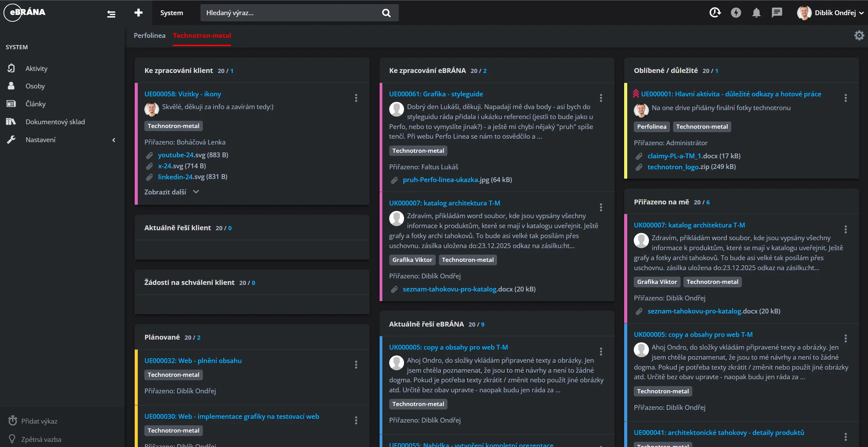
Task: Open notifications bell icon
Action: tap(756, 13)
